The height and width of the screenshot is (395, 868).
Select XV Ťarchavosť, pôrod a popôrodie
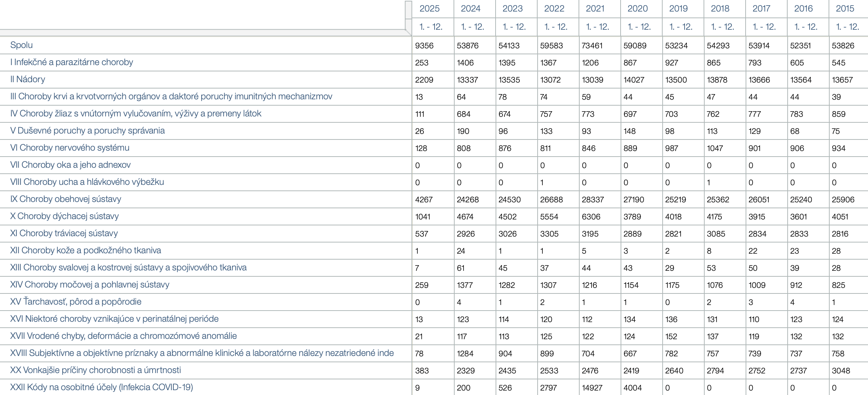[x=76, y=302]
